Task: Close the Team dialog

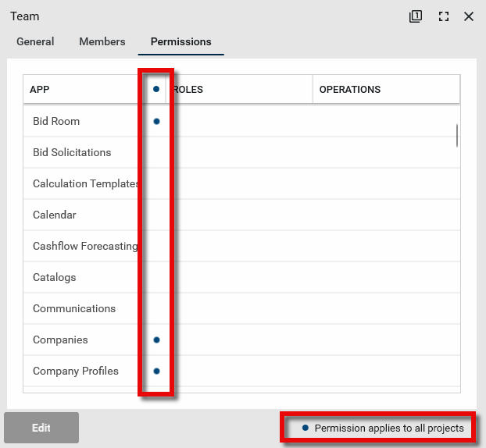Action: (x=469, y=16)
